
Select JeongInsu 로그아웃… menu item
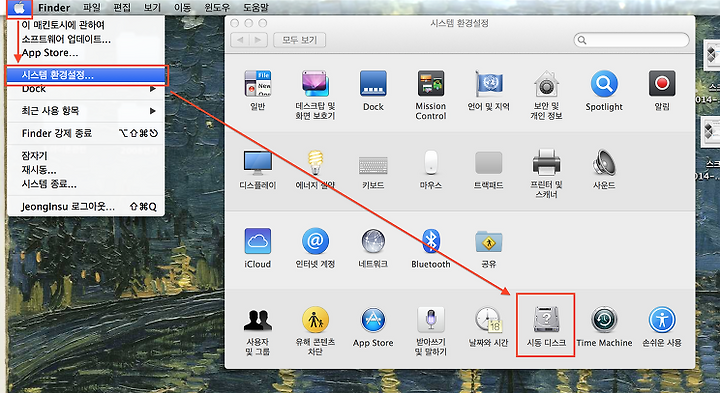(x=86, y=207)
